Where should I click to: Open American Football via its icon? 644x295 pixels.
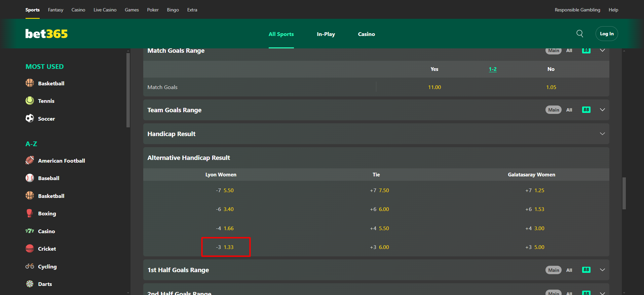click(30, 160)
